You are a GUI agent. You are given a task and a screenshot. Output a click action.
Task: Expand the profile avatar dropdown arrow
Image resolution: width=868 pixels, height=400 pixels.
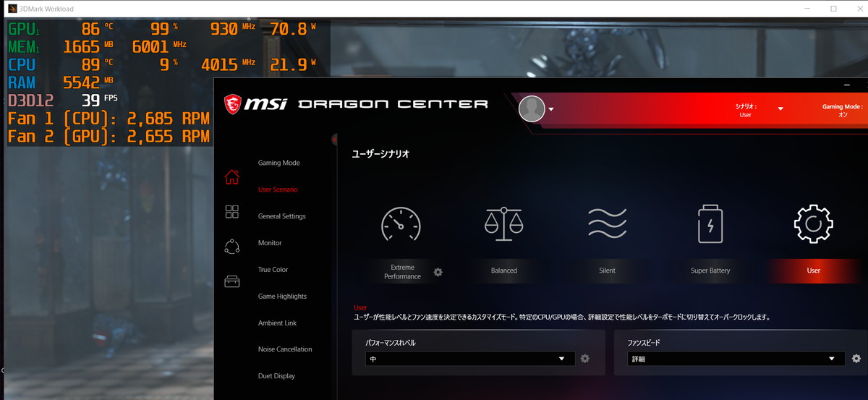pos(551,110)
